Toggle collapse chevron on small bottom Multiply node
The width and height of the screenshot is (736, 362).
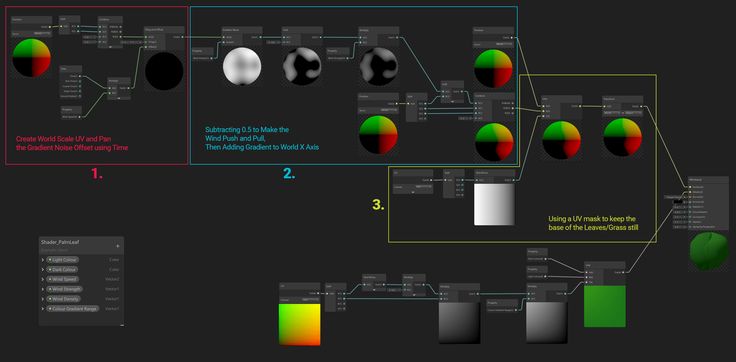(414, 295)
